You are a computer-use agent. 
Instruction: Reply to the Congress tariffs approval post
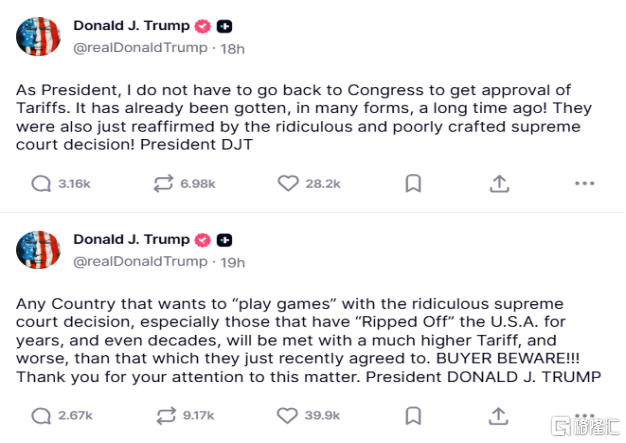(42, 183)
